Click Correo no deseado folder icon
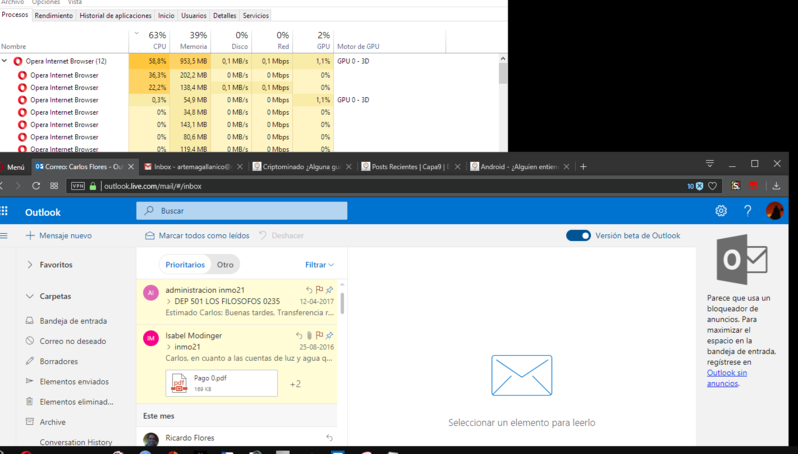798x454 pixels. tap(30, 341)
